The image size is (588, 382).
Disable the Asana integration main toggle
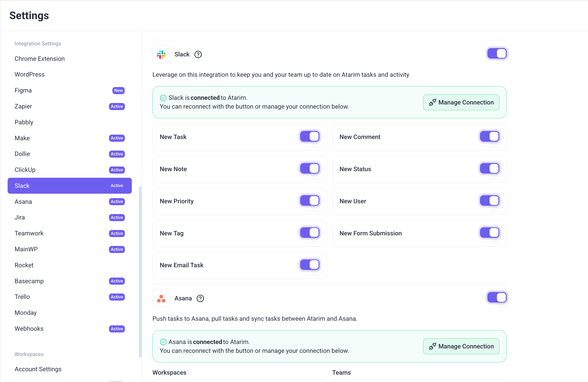pyautogui.click(x=497, y=297)
